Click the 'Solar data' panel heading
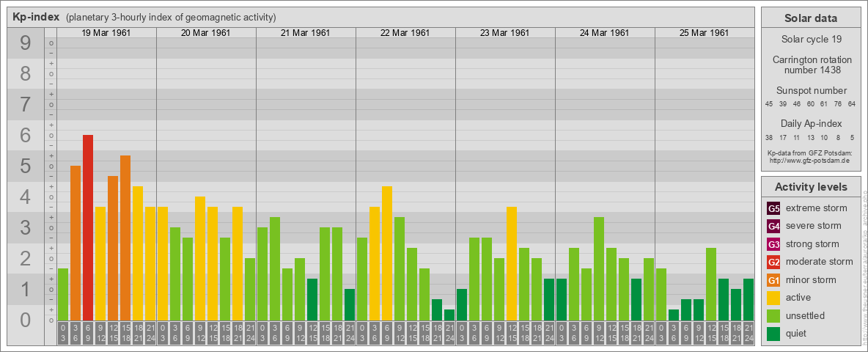 (x=810, y=18)
